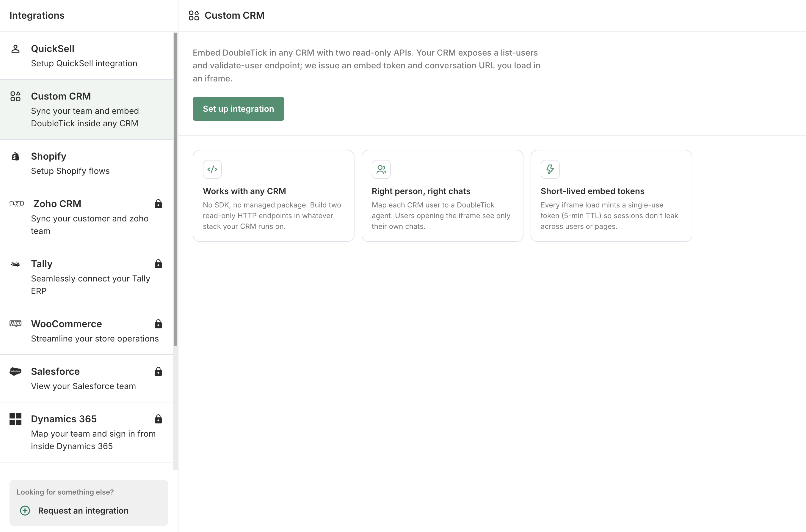The width and height of the screenshot is (806, 532).
Task: Click the QuickSell person icon
Action: tap(15, 49)
